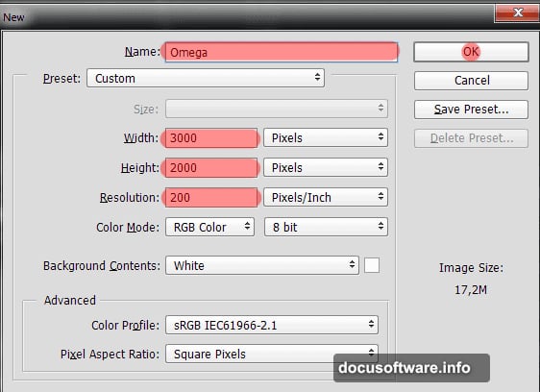Click the New dialog title text
540x392 pixels.
click(x=13, y=17)
